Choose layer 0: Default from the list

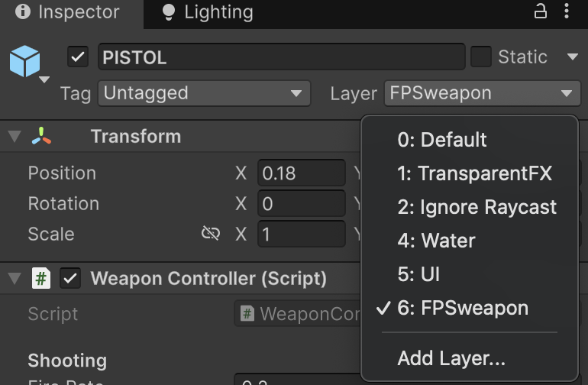[442, 140]
